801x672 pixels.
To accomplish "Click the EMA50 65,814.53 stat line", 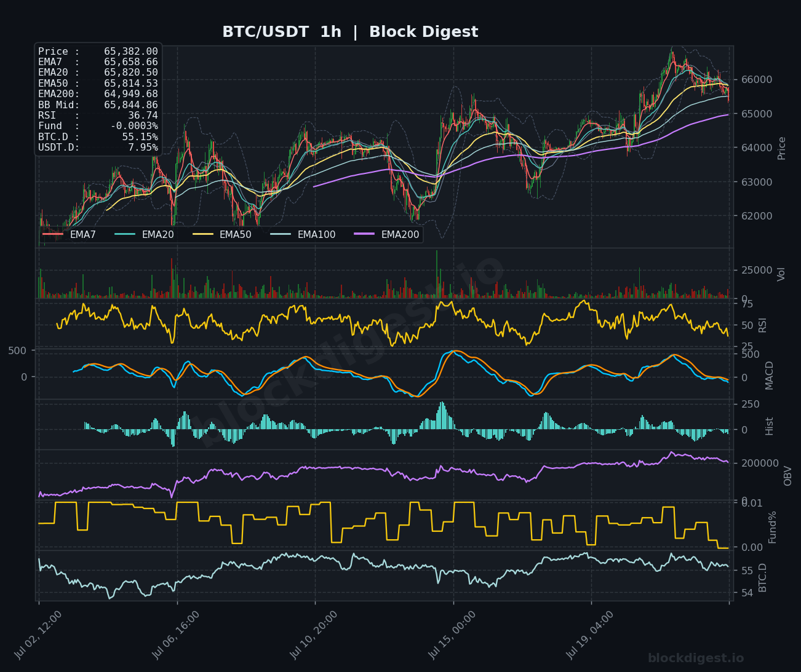I will [98, 84].
